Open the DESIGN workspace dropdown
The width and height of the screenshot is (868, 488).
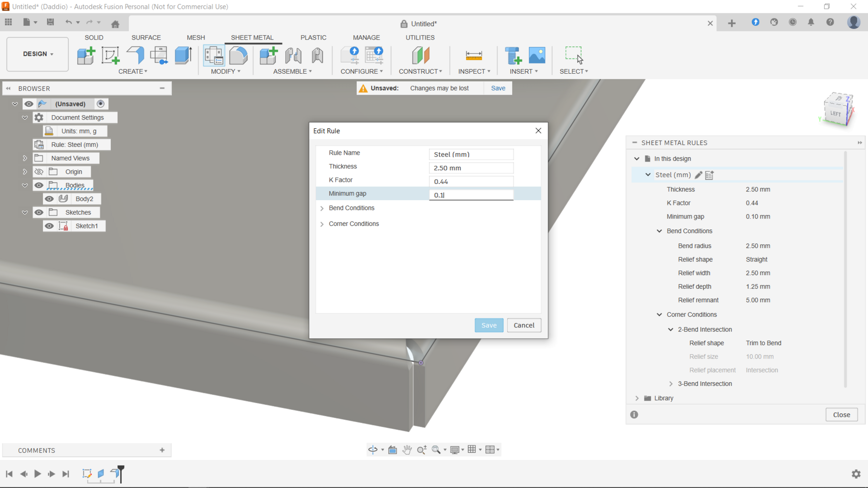point(38,54)
